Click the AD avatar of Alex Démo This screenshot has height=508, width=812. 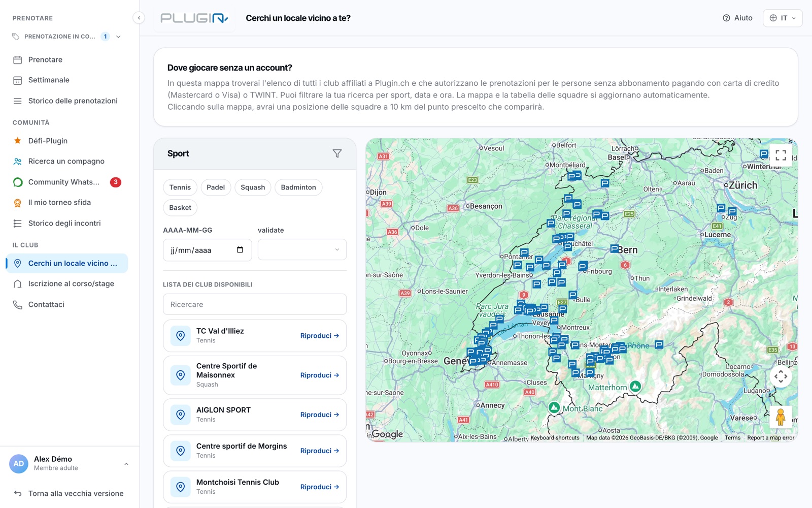click(x=19, y=463)
